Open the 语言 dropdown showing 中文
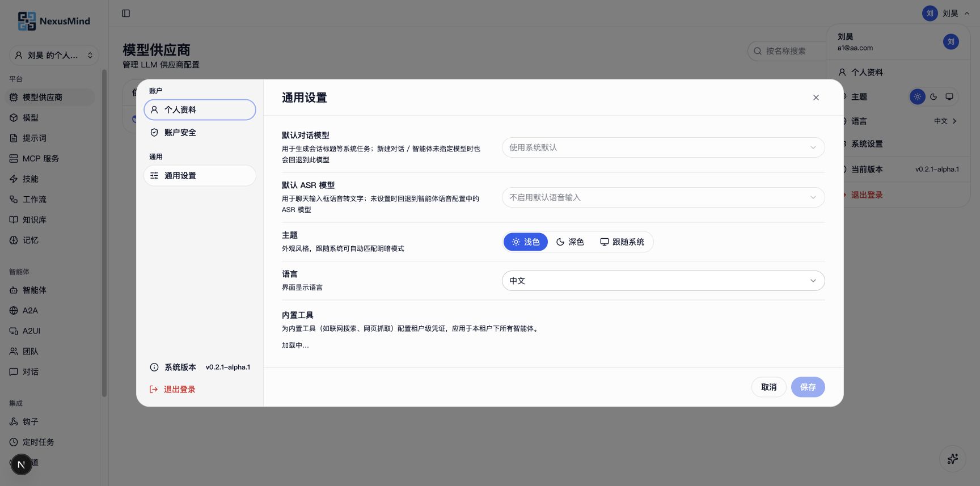Image resolution: width=980 pixels, height=486 pixels. [x=663, y=281]
